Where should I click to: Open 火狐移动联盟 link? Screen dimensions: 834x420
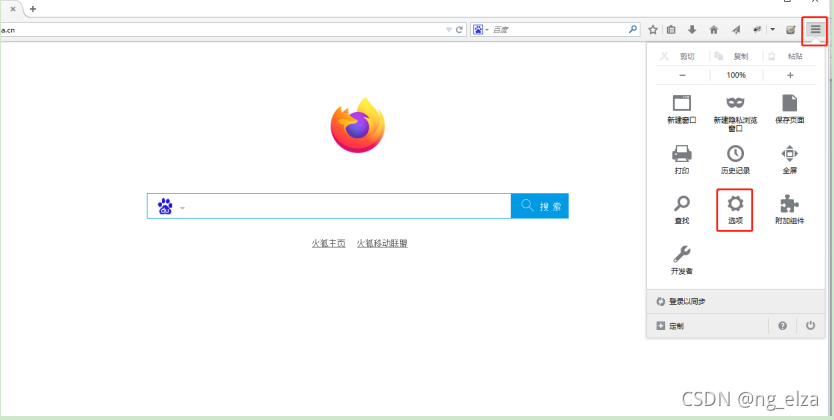pyautogui.click(x=382, y=243)
